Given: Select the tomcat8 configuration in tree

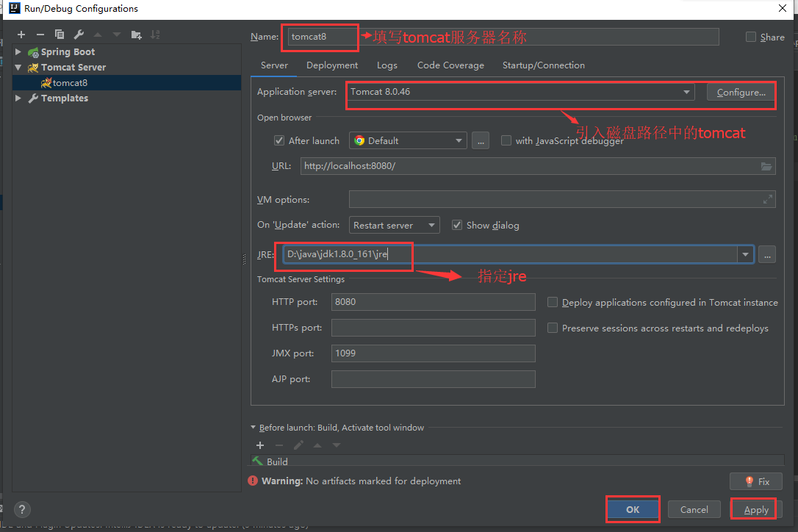Looking at the screenshot, I should click(126, 82).
